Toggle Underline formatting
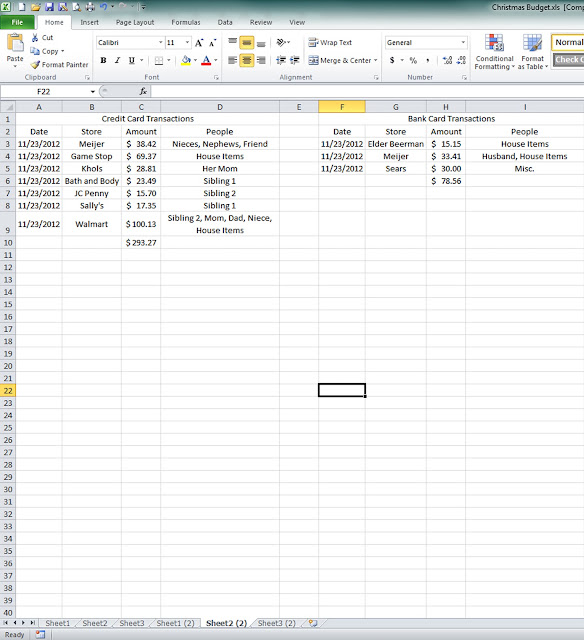 (x=131, y=60)
